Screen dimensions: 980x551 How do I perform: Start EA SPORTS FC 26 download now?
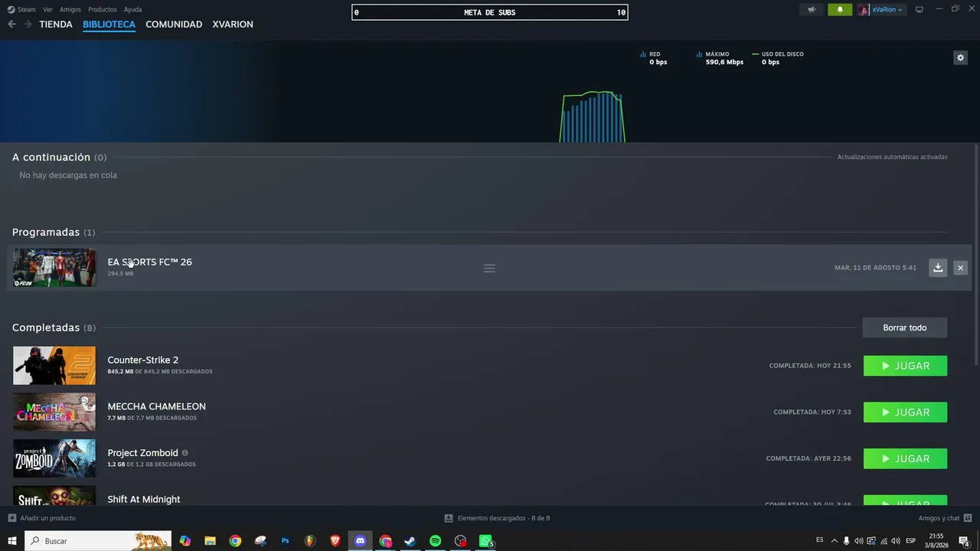pyautogui.click(x=938, y=267)
